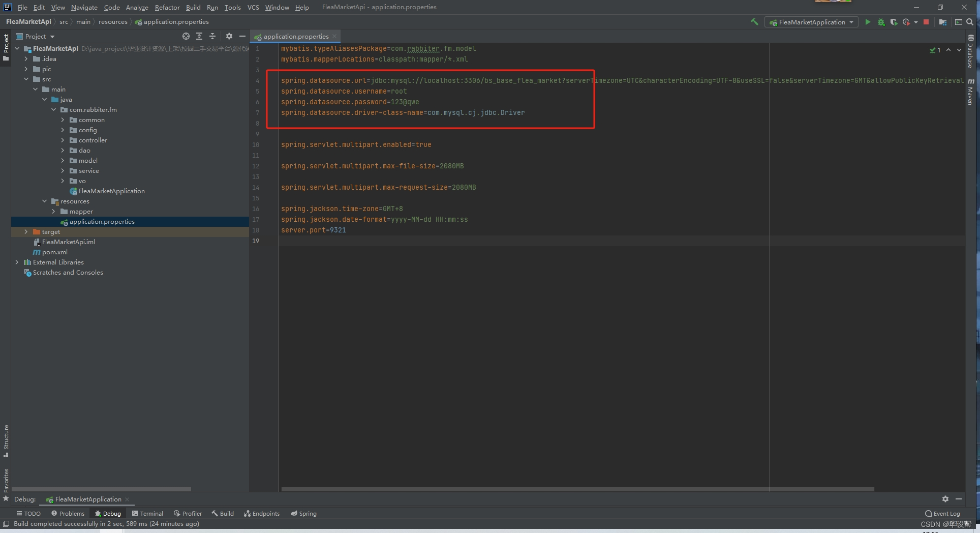Open the Terminal tool window
Viewport: 980px width, 533px height.
147,514
